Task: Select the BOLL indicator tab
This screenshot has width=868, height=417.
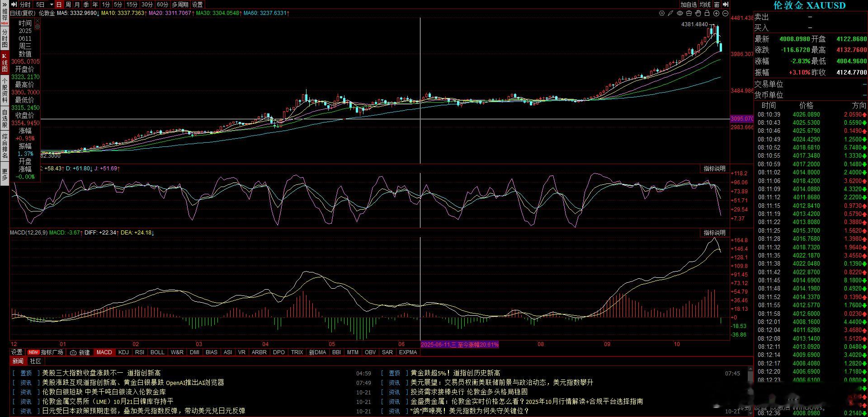Action: point(157,352)
